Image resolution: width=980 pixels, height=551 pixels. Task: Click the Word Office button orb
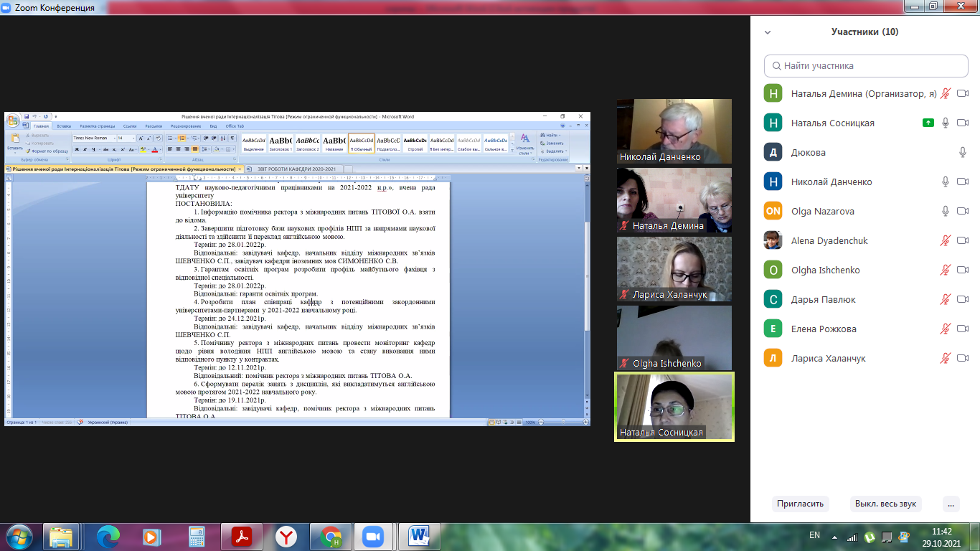pyautogui.click(x=13, y=119)
